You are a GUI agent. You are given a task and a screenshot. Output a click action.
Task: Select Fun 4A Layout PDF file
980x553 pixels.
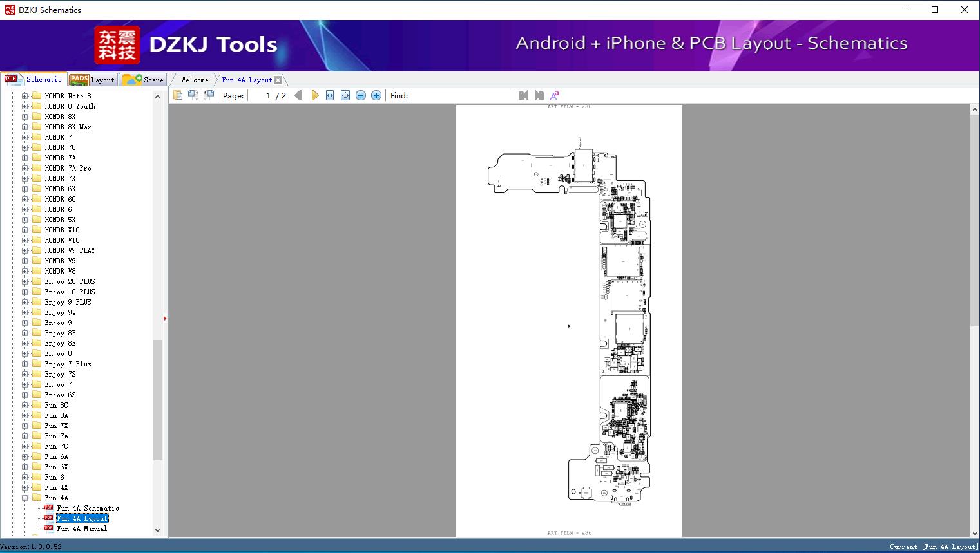[x=82, y=518]
